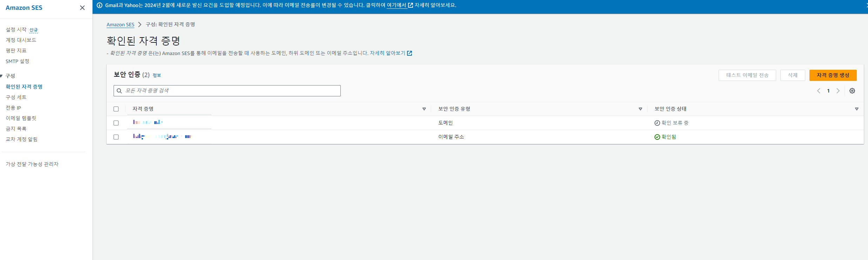Open the 여기에서 link in the banner

(x=396, y=5)
